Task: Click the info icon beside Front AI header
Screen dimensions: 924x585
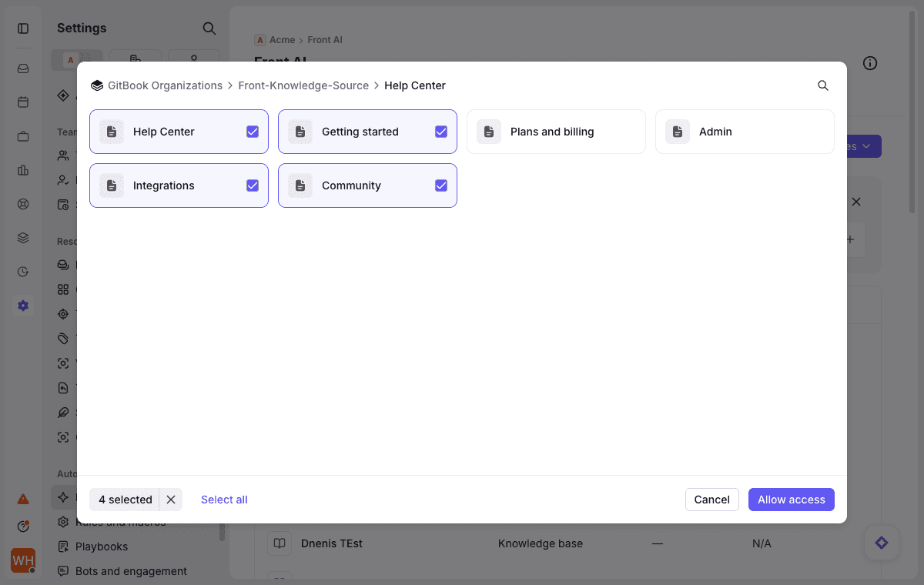Action: coord(870,63)
